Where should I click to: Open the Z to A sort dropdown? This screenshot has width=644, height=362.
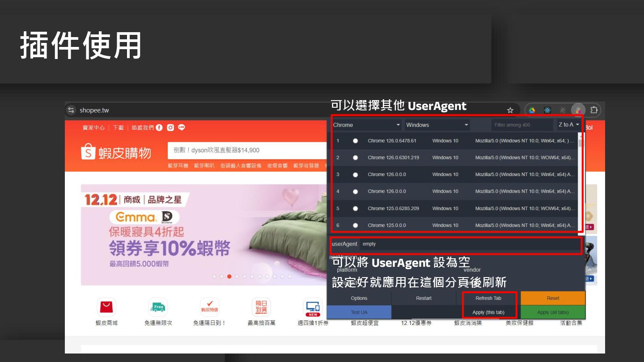click(568, 125)
